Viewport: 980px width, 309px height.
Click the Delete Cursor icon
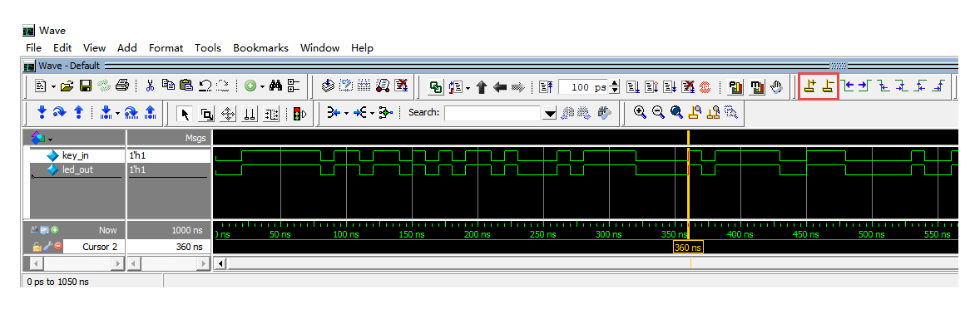coord(828,86)
